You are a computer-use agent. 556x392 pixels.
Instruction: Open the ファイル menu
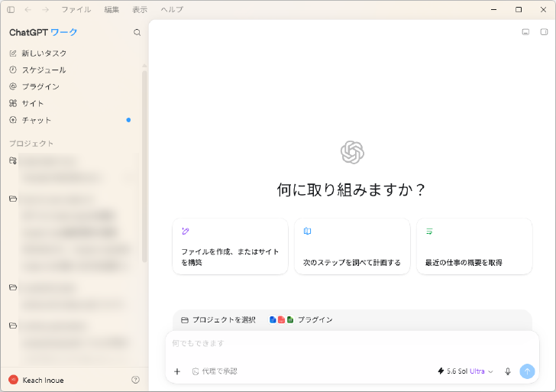(x=76, y=10)
